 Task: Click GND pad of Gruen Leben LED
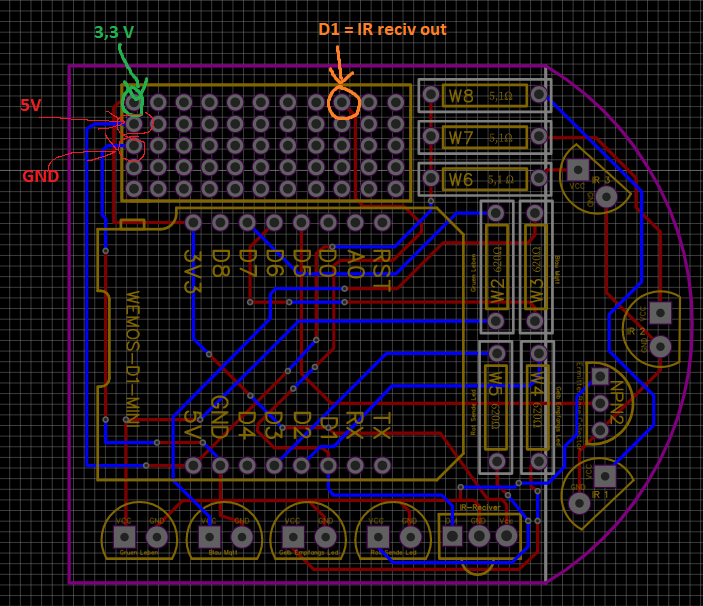(157, 537)
